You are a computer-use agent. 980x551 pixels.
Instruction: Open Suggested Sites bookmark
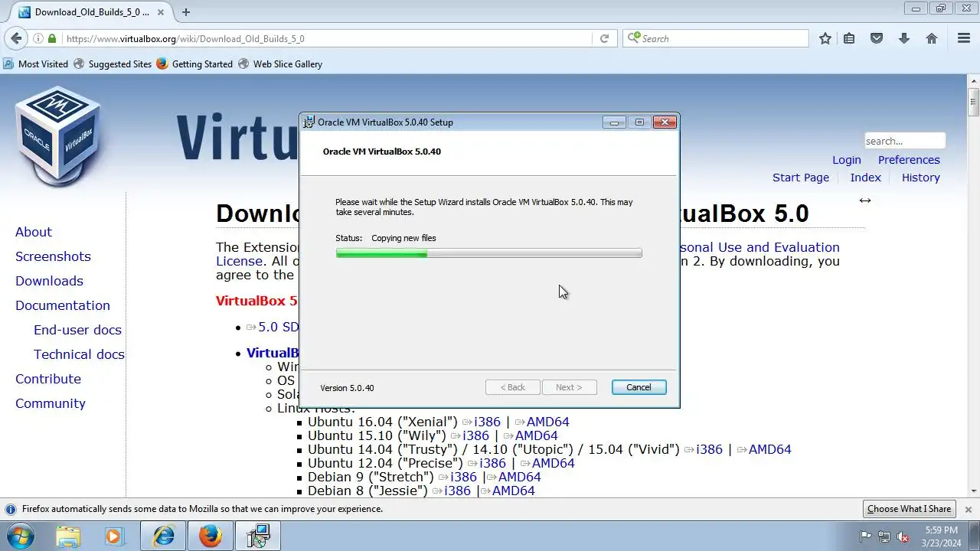113,64
